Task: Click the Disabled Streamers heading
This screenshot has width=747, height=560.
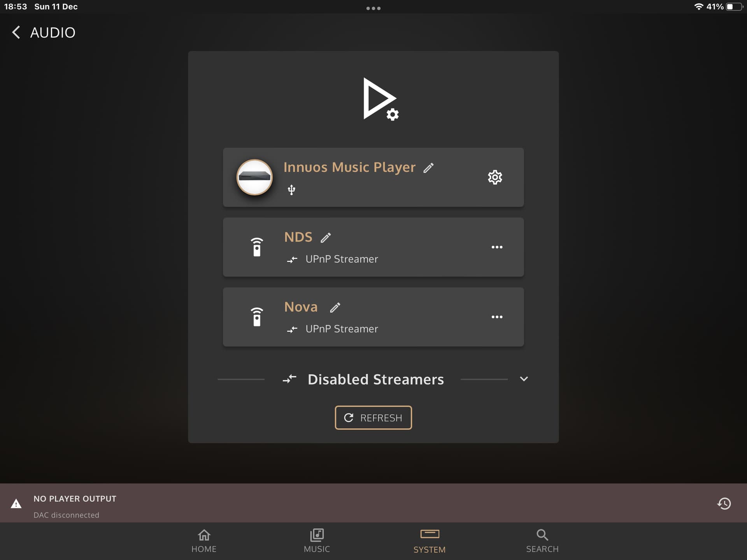Action: (375, 379)
